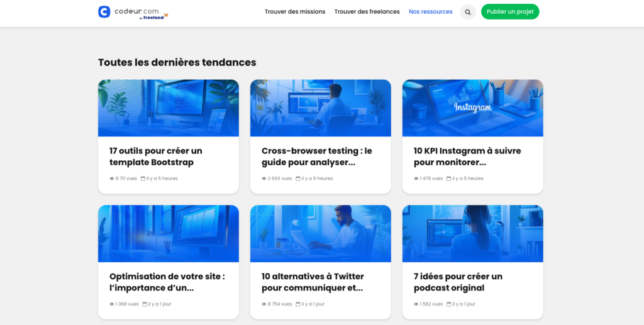Open Trouver des missions menu
The width and height of the screenshot is (644, 325).
pos(295,12)
